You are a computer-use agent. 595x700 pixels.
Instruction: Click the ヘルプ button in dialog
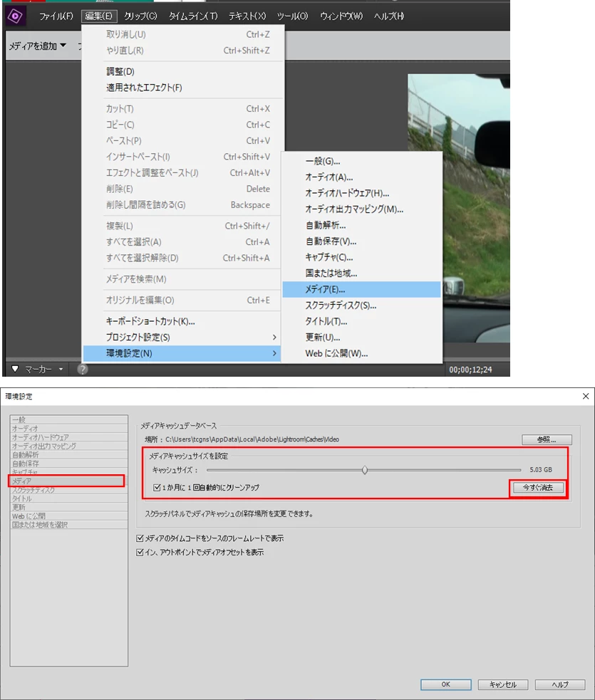[x=560, y=684]
